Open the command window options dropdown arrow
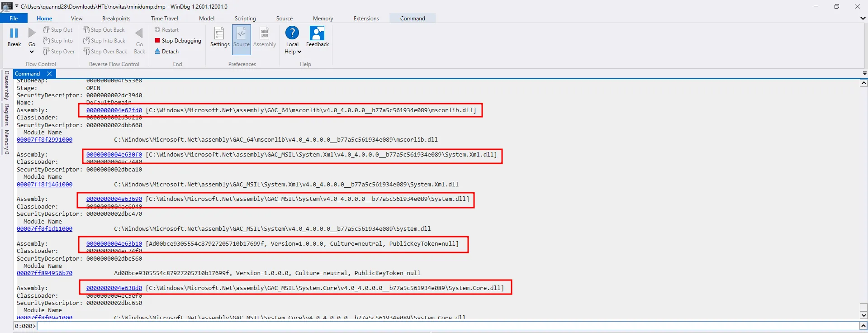The height and width of the screenshot is (333, 868). (x=864, y=73)
